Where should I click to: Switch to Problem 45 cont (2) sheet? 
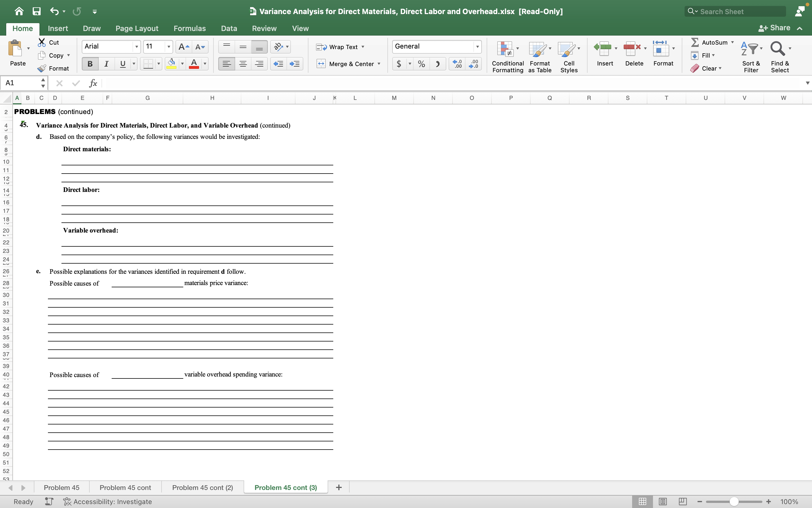coord(203,487)
